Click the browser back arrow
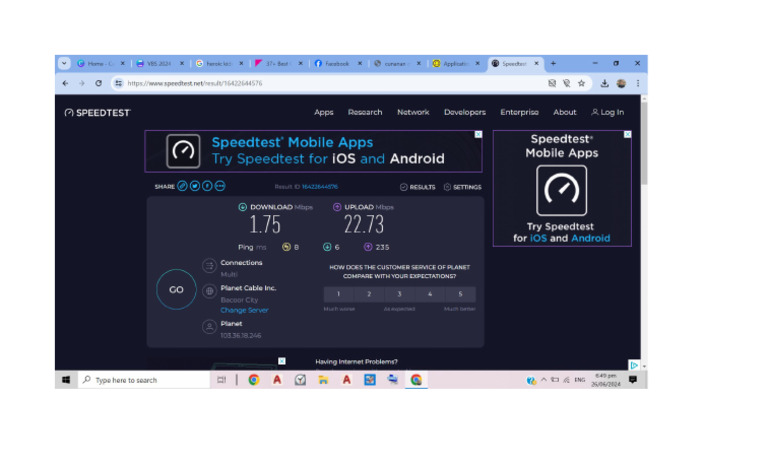This screenshot has width=768, height=466. [66, 83]
